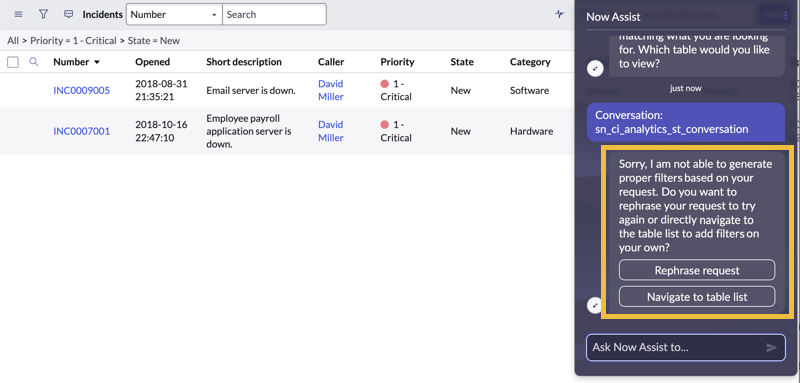
Task: Click the Priority column header
Action: coord(397,62)
